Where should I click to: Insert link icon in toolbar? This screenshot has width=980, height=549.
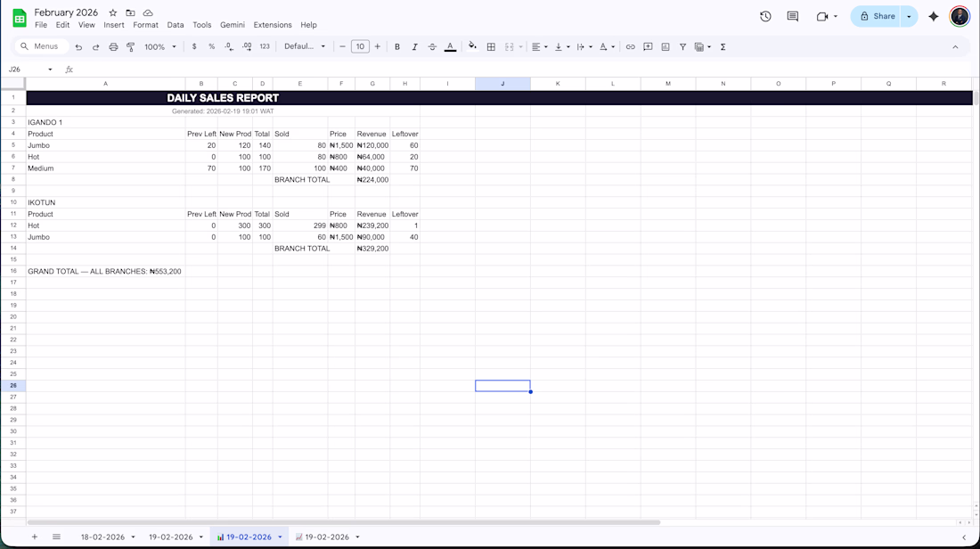click(x=630, y=47)
